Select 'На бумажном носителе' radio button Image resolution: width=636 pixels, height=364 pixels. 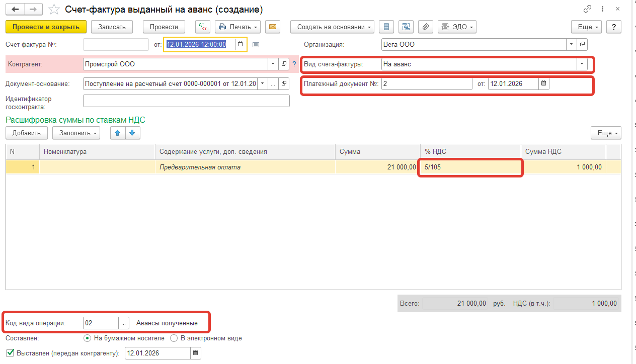87,338
